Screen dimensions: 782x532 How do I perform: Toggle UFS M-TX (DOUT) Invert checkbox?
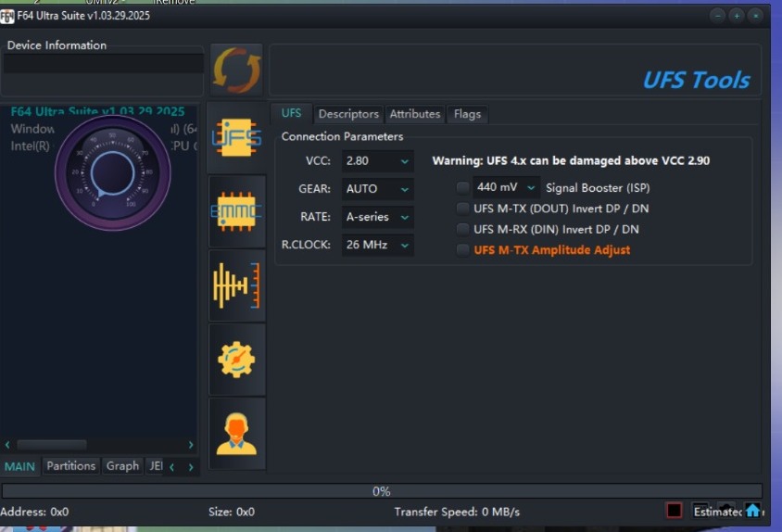click(x=463, y=209)
